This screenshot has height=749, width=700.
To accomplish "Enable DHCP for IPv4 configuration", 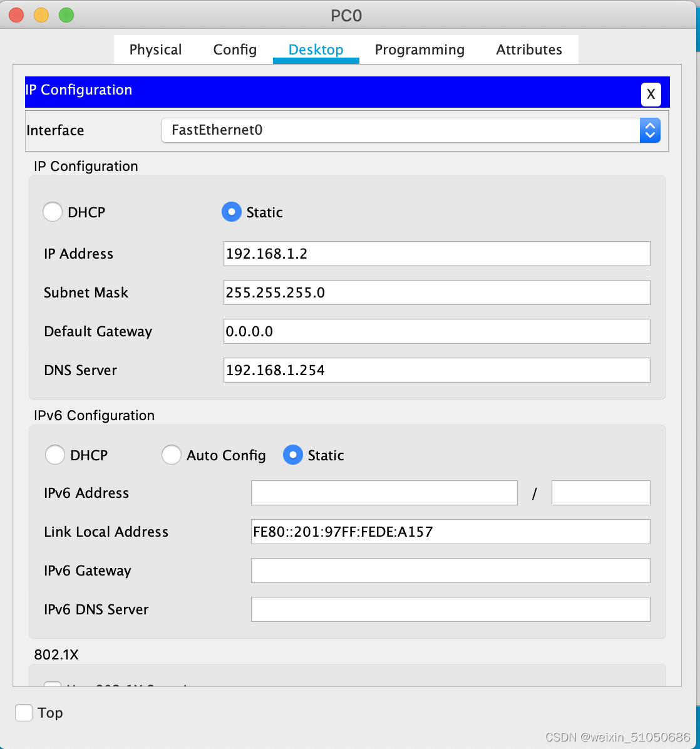I will click(53, 212).
